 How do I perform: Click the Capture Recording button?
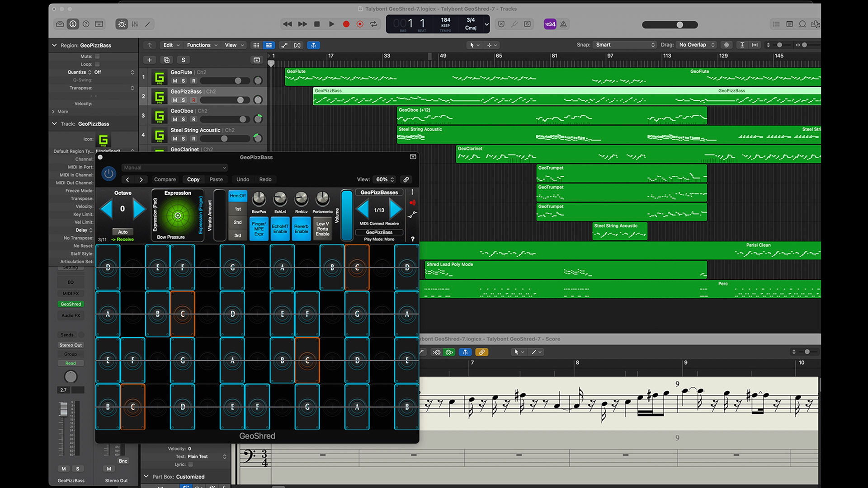pos(360,24)
